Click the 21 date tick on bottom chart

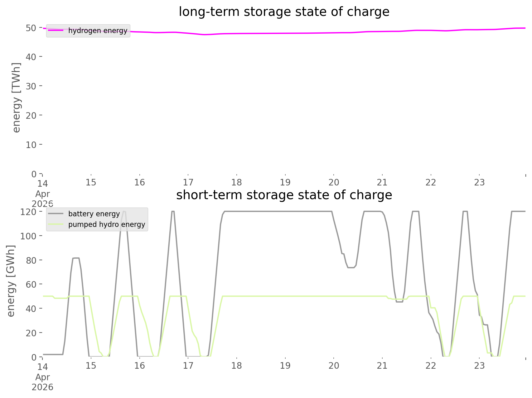[382, 366]
